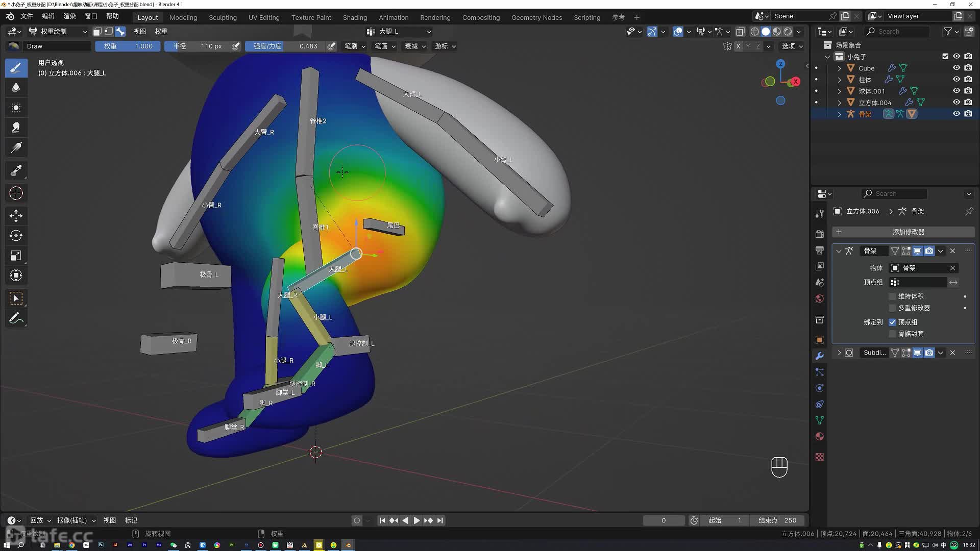Open the Object Constraints properties tab
980x551 pixels.
point(819,405)
